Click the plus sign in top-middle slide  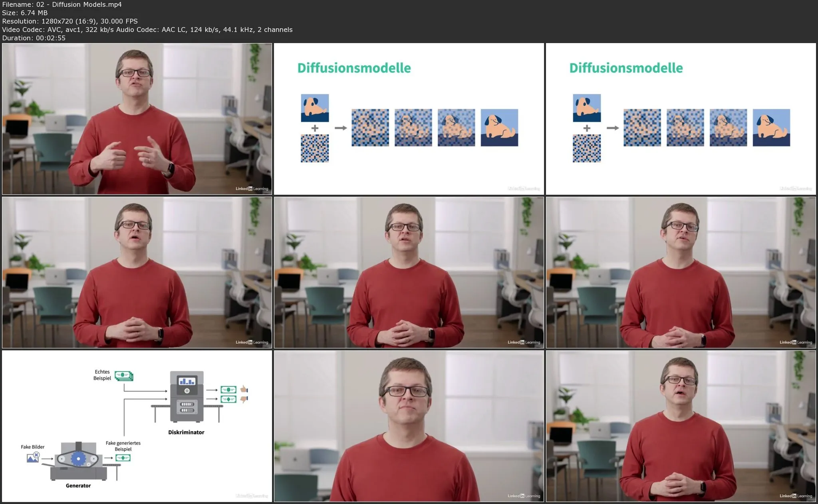pos(315,128)
